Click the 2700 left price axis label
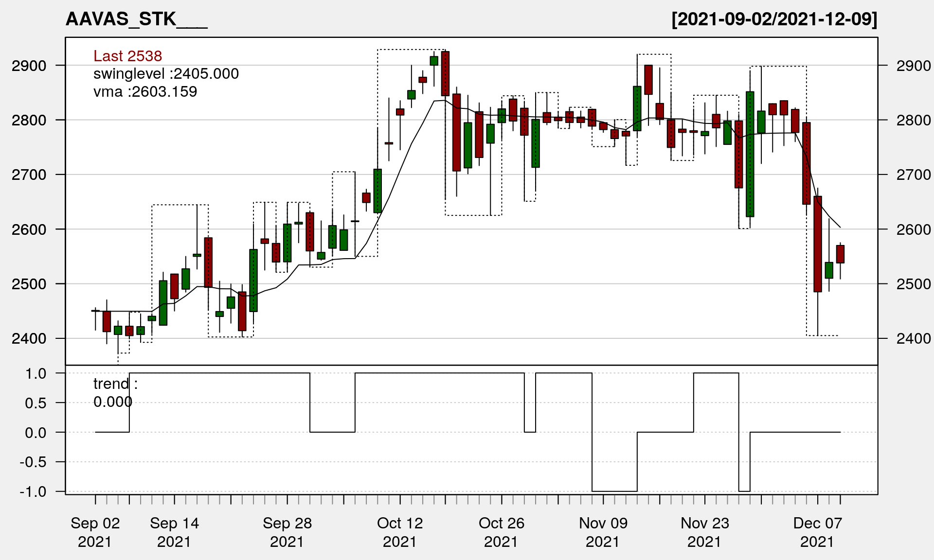The image size is (934, 560). pos(29,175)
